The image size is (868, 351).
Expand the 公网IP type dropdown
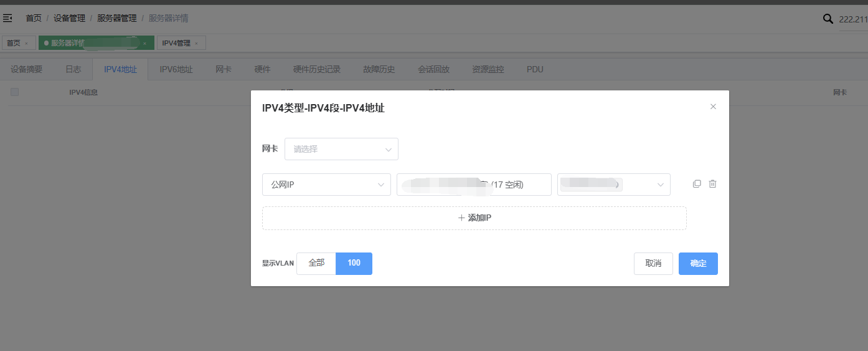pyautogui.click(x=326, y=185)
